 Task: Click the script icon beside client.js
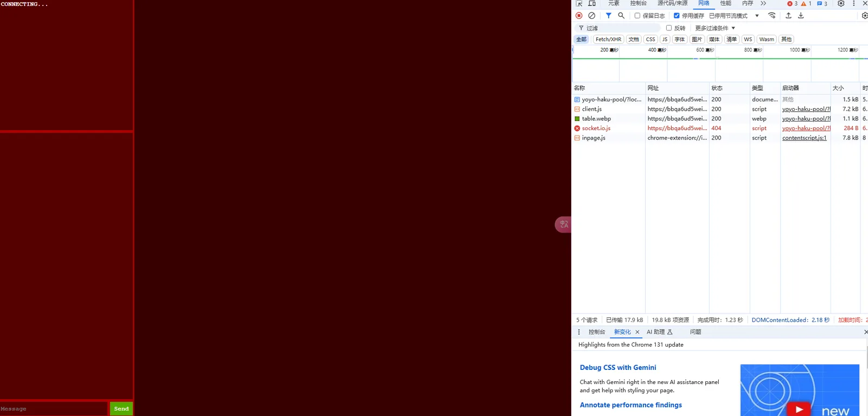coord(577,109)
